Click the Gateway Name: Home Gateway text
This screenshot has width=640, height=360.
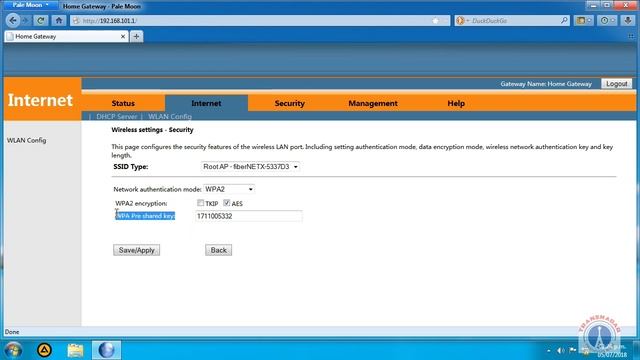tap(546, 84)
